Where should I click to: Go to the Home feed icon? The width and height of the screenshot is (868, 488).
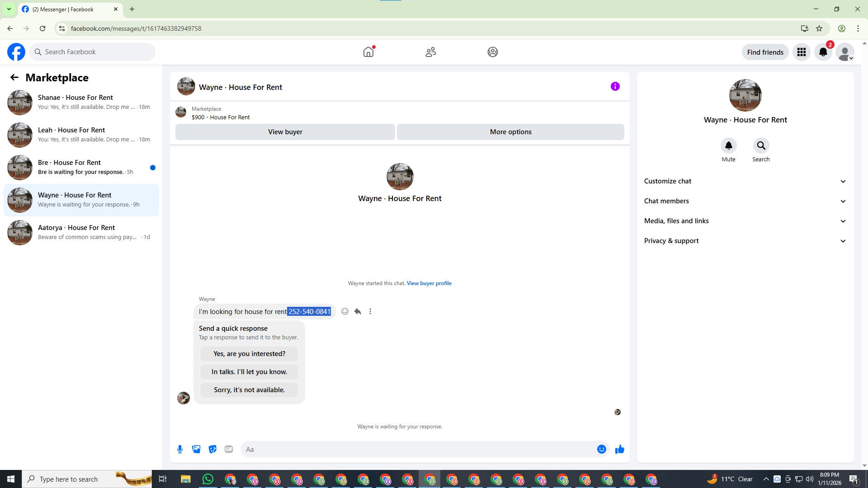click(x=368, y=52)
